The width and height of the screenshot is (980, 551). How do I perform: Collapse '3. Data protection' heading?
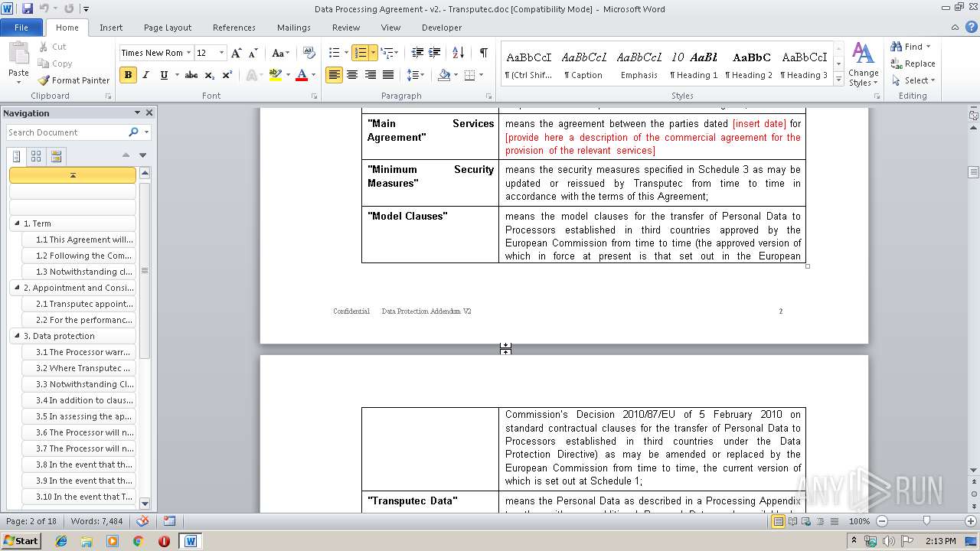point(17,336)
